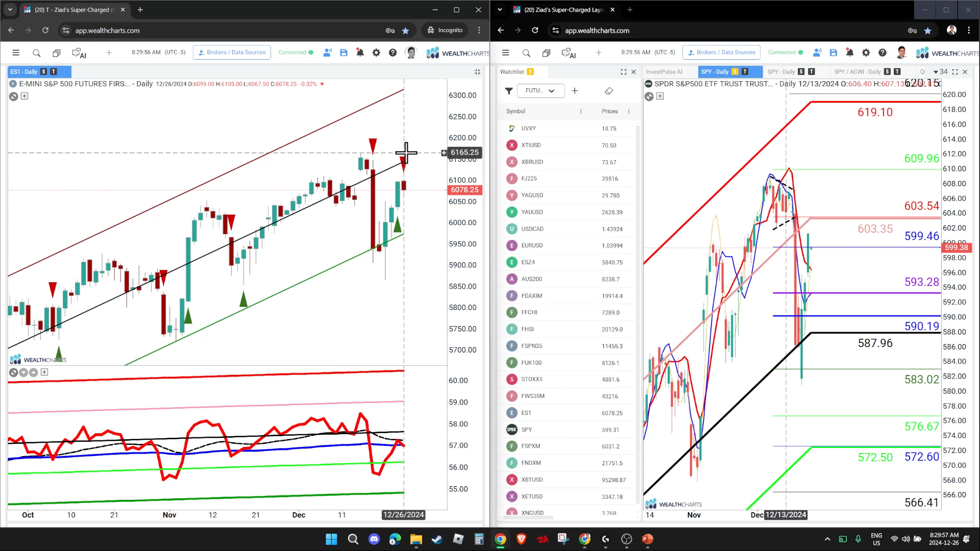Image resolution: width=980 pixels, height=551 pixels.
Task: Expand the hidden tabs dropdown showing 34
Action: (x=940, y=72)
